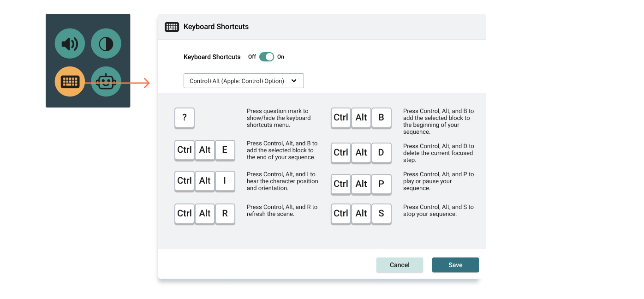Click the keyboard icon beside the panel title
This screenshot has height=299, width=644.
tap(171, 26)
